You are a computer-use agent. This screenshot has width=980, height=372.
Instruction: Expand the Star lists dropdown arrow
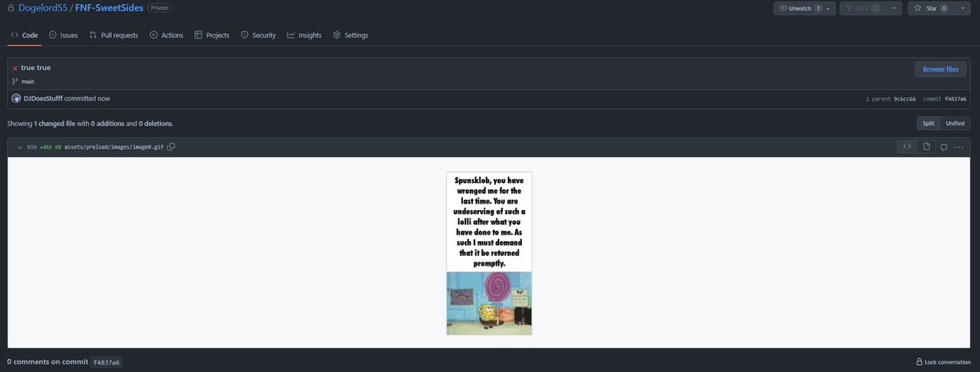point(961,8)
